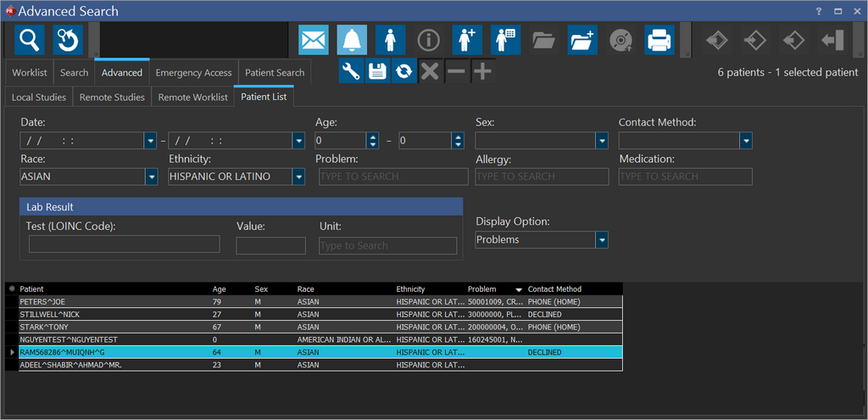
Task: Expand the Ethnicity dropdown
Action: click(x=298, y=176)
